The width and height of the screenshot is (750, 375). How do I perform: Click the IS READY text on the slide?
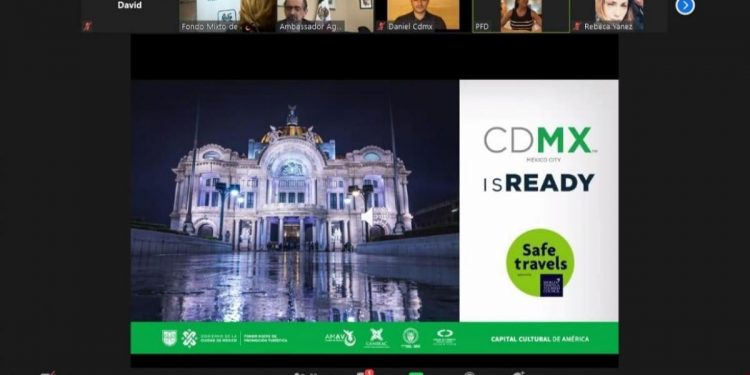[x=539, y=183]
